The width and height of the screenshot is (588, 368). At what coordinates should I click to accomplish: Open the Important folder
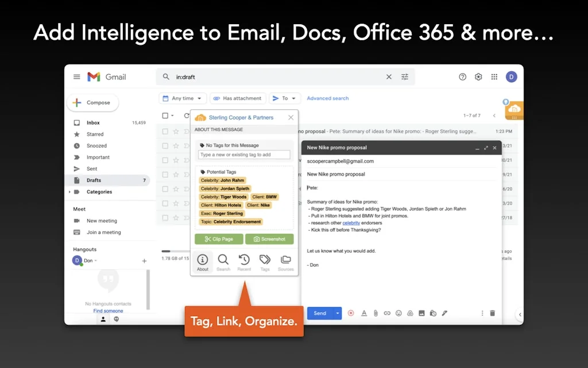click(109, 158)
